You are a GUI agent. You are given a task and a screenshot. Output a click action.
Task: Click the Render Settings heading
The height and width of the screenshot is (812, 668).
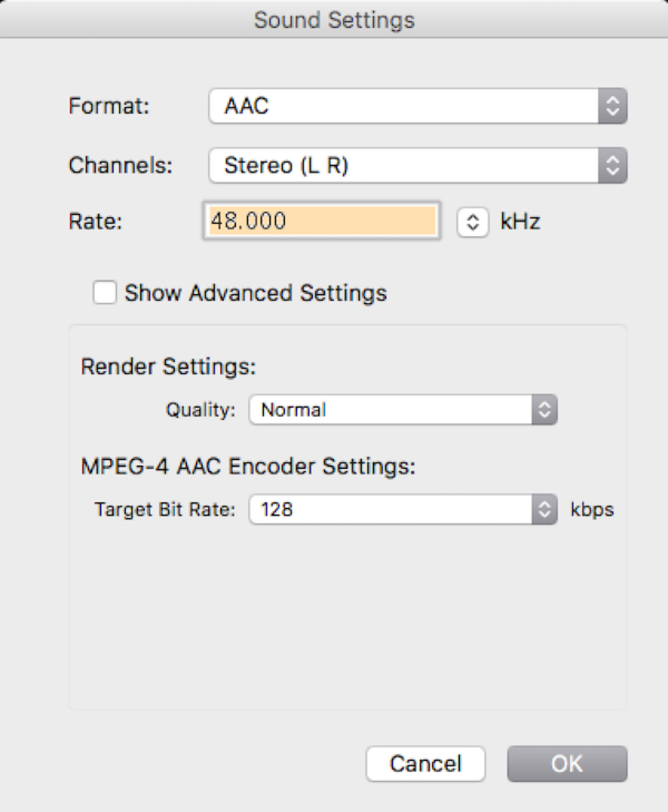coord(168,366)
